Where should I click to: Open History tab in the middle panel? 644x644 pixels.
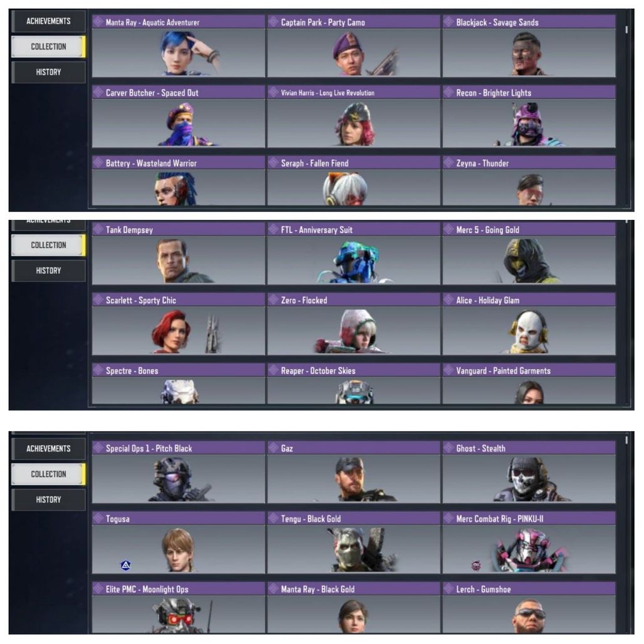(48, 271)
